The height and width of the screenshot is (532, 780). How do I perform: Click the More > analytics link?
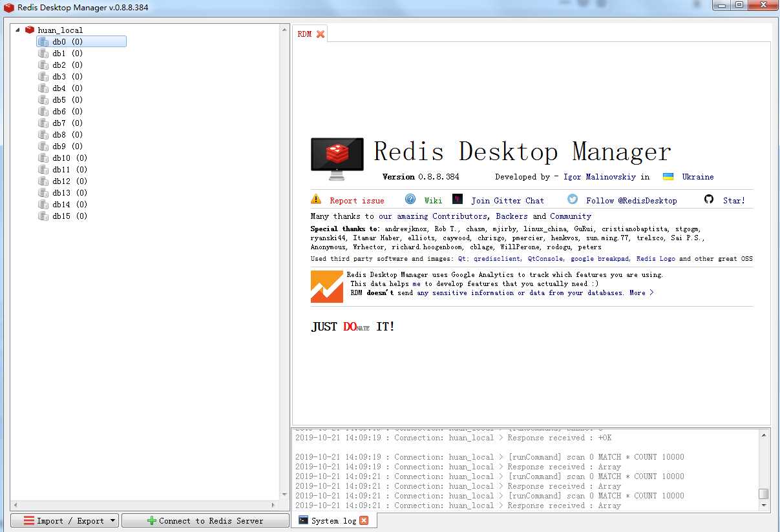click(642, 293)
